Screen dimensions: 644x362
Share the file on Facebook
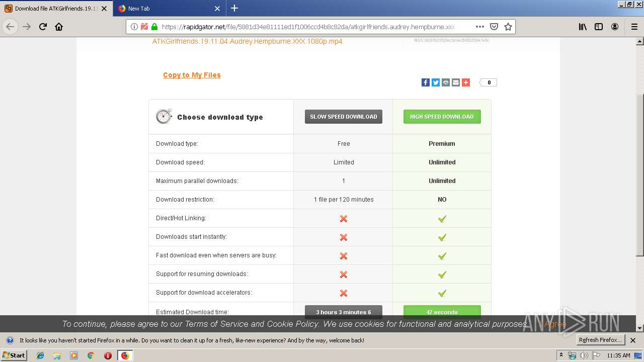(x=426, y=82)
